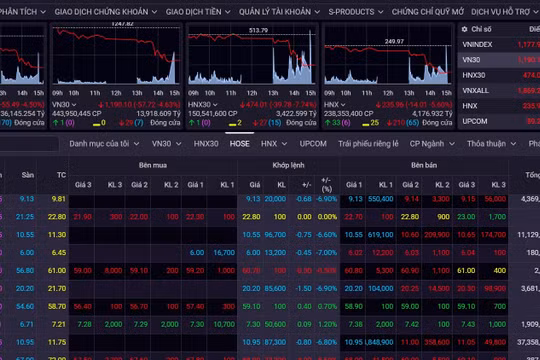Viewport: 540px width, 360px height.
Task: Click sell volume 550,400
Action: [x=381, y=199]
